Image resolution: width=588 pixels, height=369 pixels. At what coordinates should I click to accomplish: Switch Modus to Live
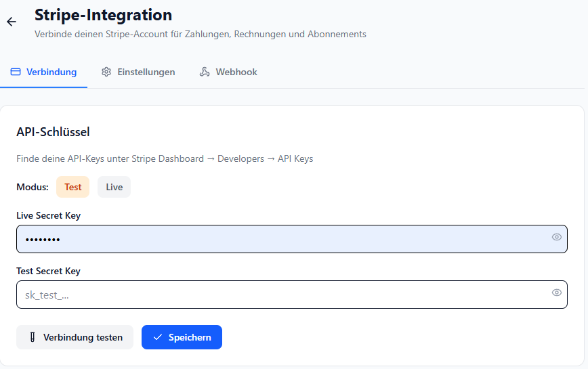coord(114,187)
